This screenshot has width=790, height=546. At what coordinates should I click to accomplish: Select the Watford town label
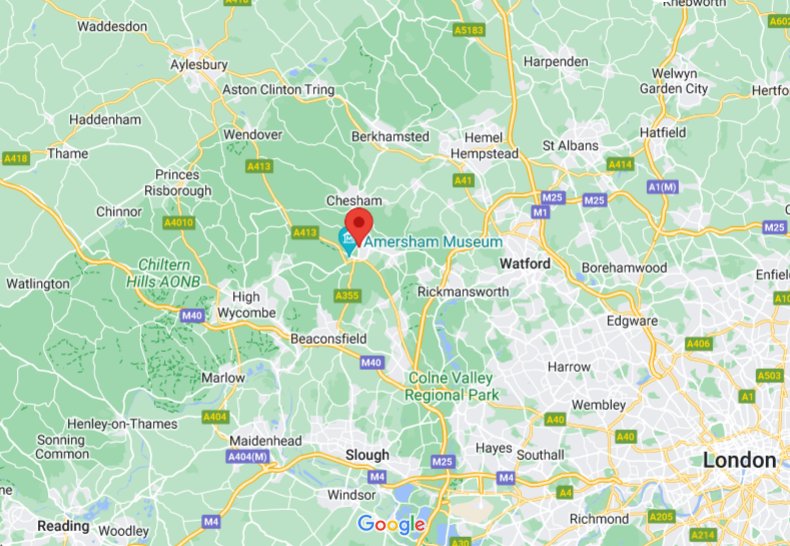point(525,263)
